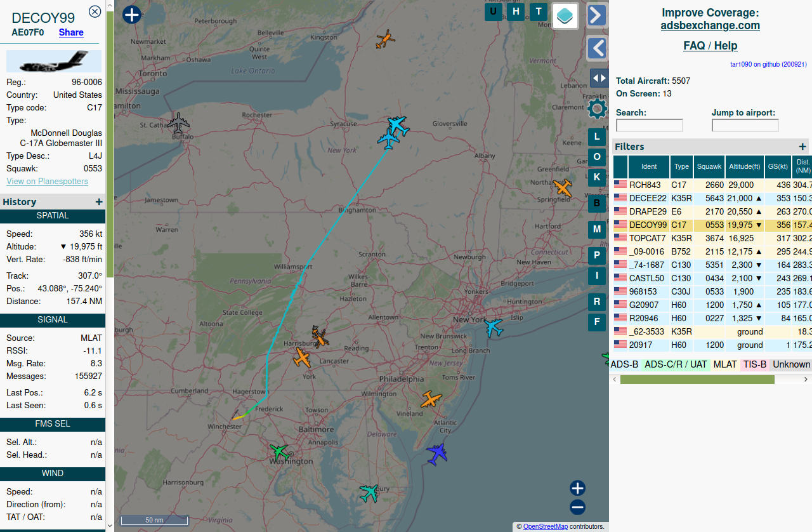Select G20907 row in aircraft table
Viewport: 812px width, 532px height.
point(712,305)
